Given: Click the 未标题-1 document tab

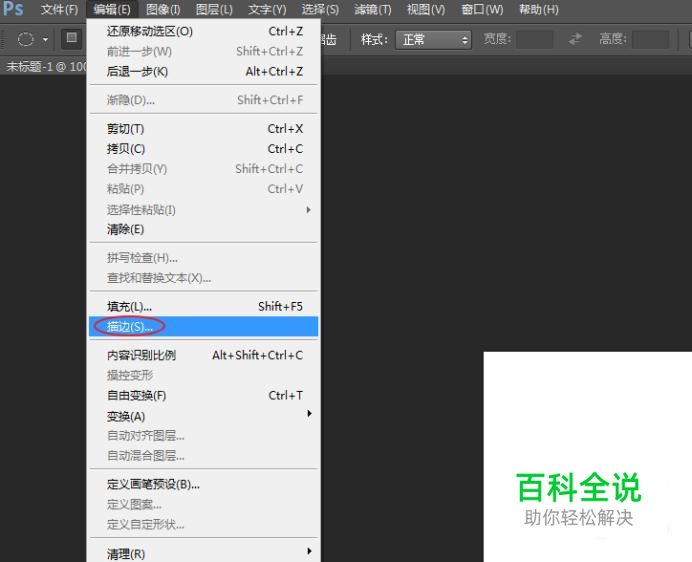Looking at the screenshot, I should pos(44,67).
